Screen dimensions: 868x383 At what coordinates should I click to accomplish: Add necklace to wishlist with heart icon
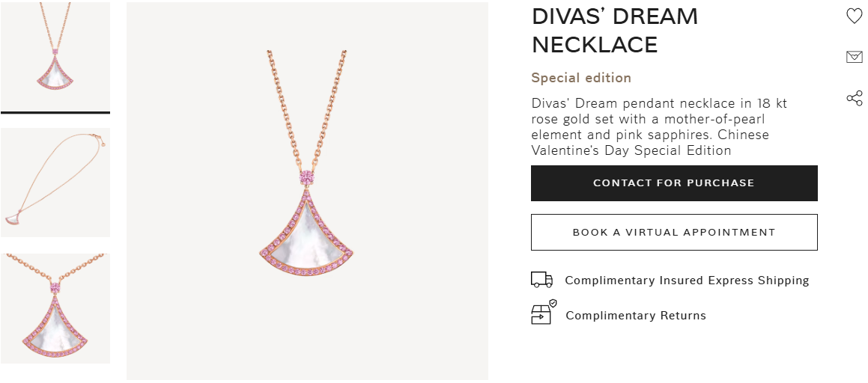point(854,16)
